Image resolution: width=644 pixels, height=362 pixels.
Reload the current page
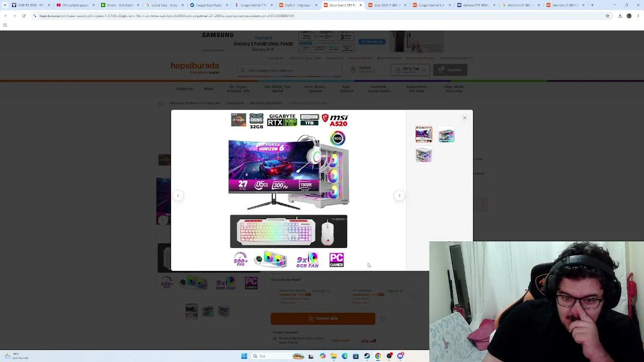24,16
